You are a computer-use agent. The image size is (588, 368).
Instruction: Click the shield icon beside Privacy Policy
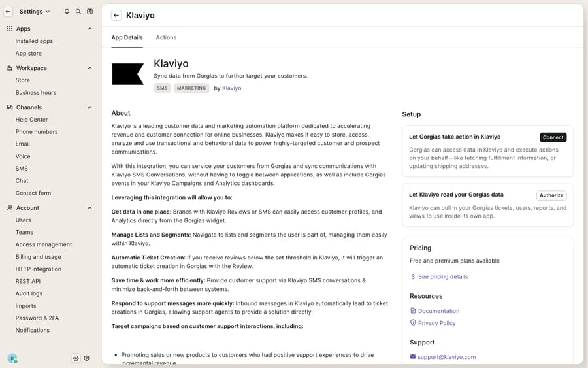point(413,322)
